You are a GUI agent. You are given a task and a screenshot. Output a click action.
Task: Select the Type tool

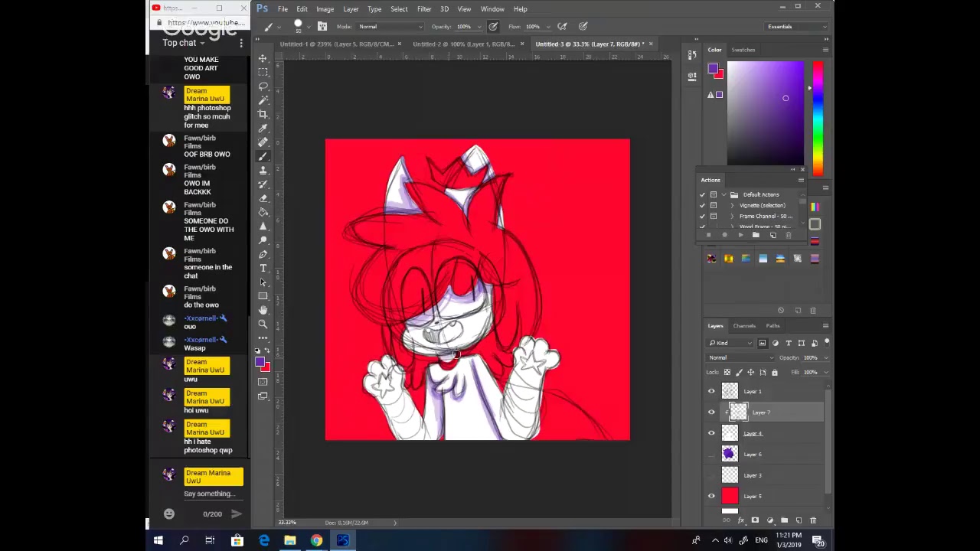coord(263,268)
